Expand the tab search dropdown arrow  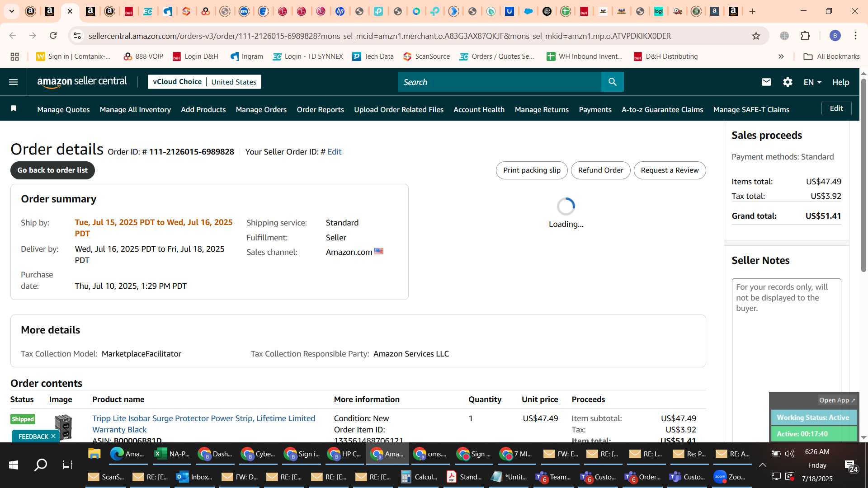[12, 11]
